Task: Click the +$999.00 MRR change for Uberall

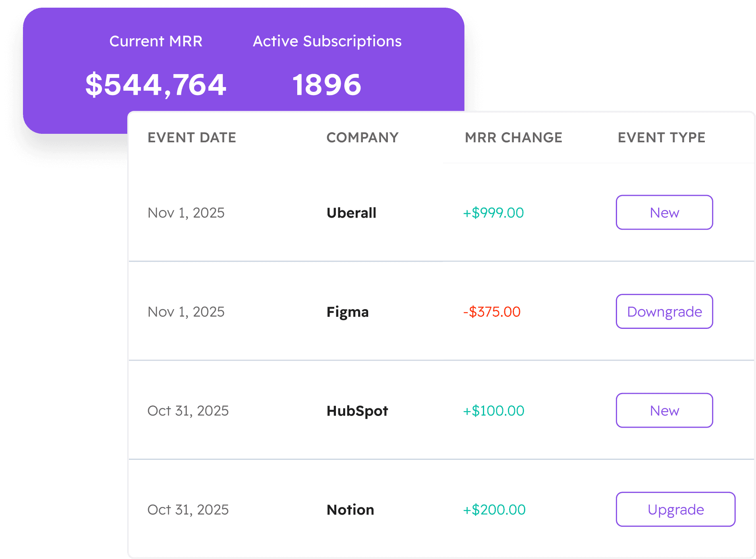Action: pyautogui.click(x=493, y=213)
